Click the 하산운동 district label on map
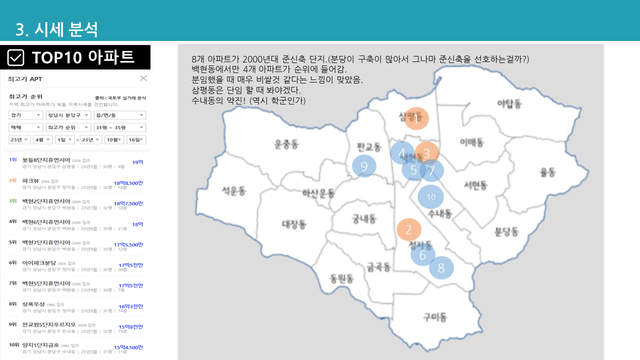This screenshot has width=640, height=360. point(318,193)
